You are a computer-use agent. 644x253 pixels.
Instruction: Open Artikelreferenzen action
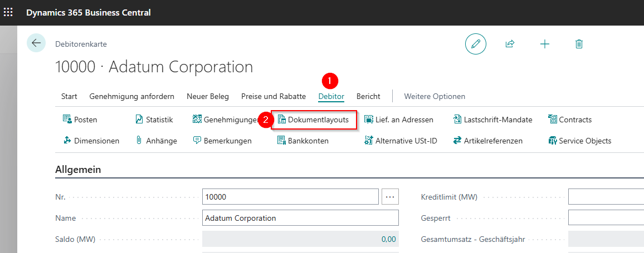(488, 141)
